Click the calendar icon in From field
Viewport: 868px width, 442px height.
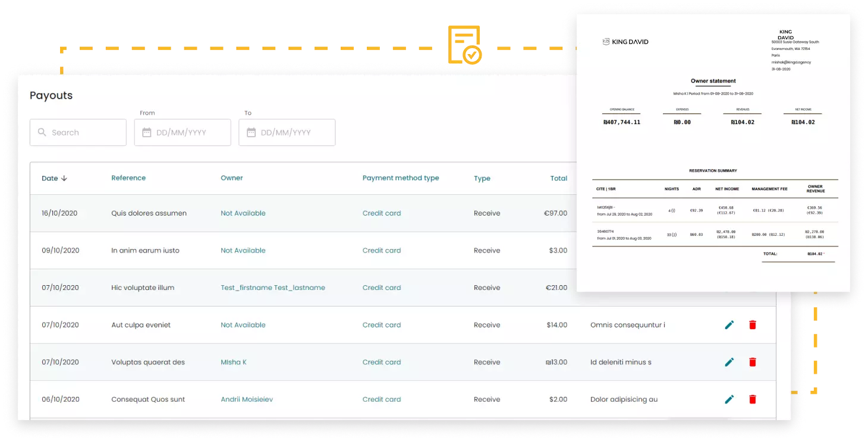pos(147,132)
